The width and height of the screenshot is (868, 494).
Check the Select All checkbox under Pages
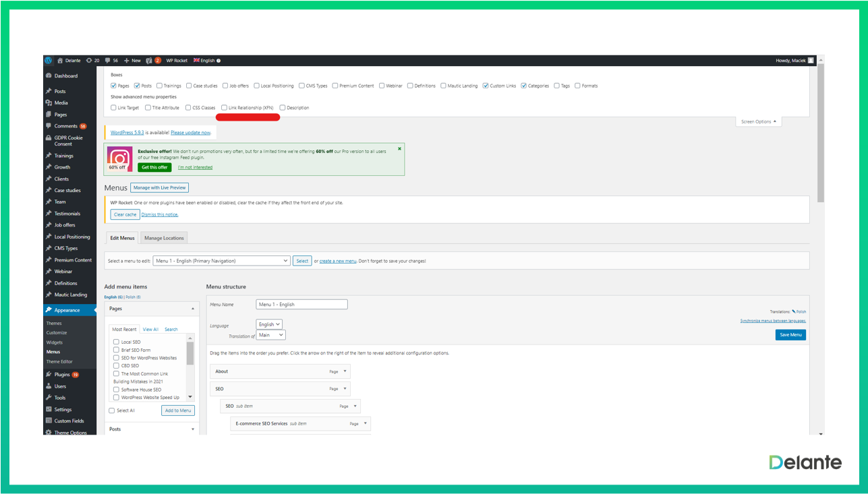(112, 410)
